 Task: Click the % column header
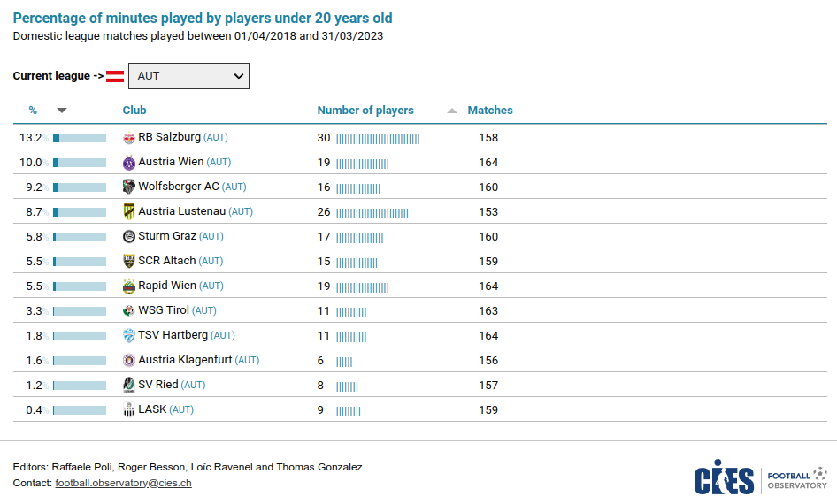click(33, 111)
